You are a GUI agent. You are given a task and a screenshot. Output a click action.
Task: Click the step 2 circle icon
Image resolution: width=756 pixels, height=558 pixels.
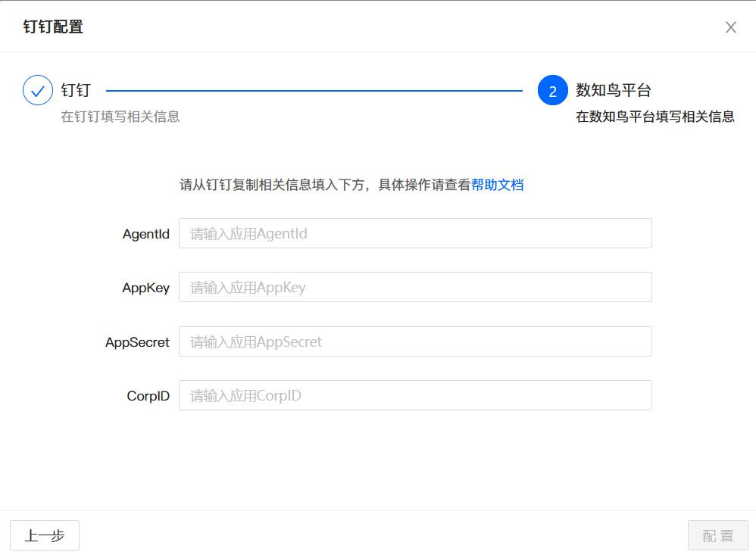552,90
